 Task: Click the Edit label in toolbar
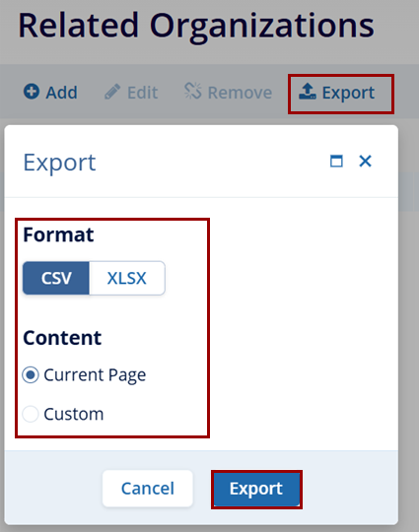click(x=143, y=93)
